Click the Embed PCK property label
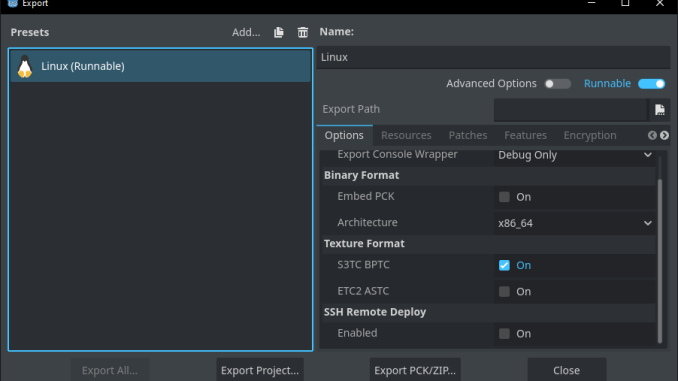 (x=366, y=196)
